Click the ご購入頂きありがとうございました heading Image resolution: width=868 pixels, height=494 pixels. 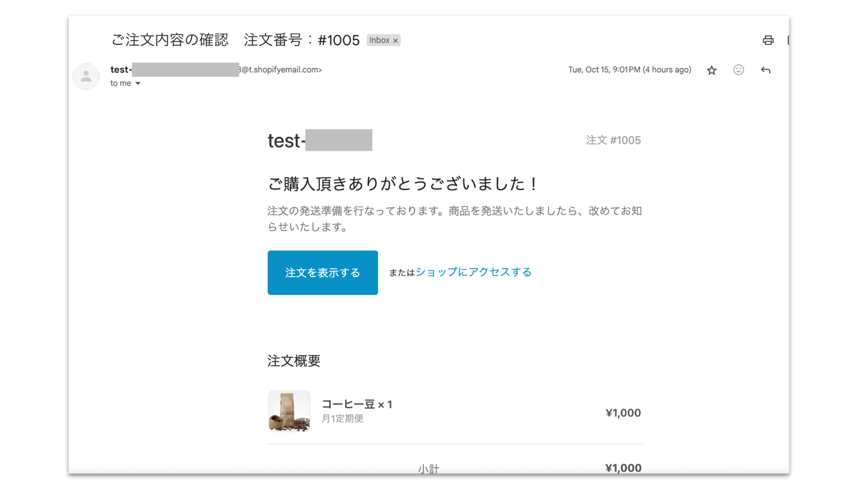coord(402,184)
